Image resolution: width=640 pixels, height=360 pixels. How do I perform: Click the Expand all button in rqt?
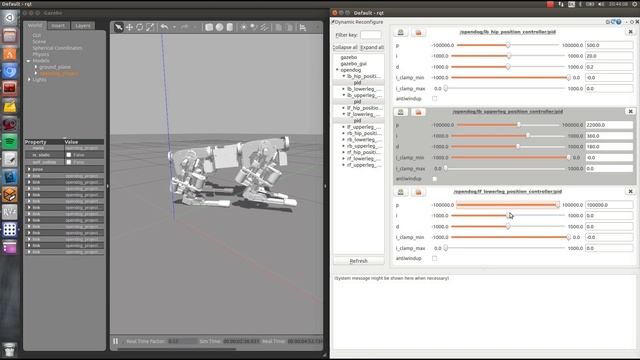372,47
